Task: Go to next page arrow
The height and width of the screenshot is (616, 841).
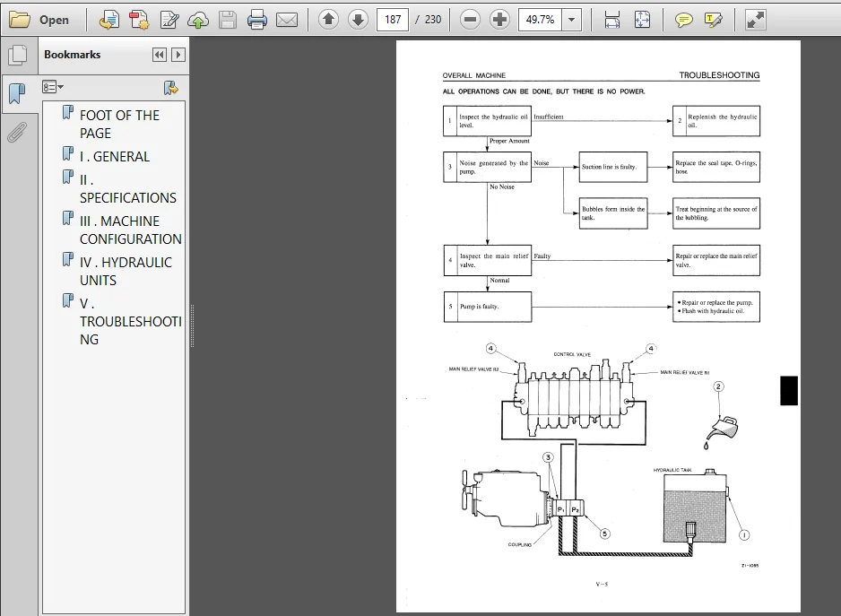Action: [x=358, y=20]
